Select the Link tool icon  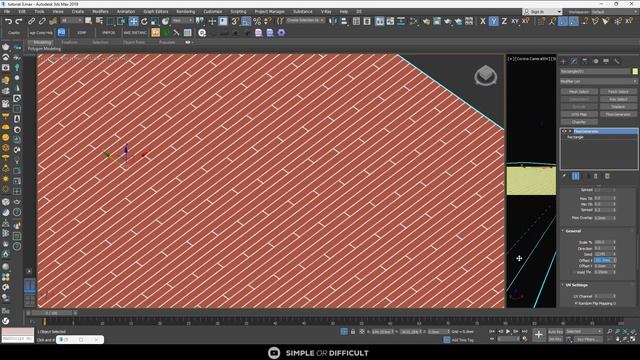[31, 21]
